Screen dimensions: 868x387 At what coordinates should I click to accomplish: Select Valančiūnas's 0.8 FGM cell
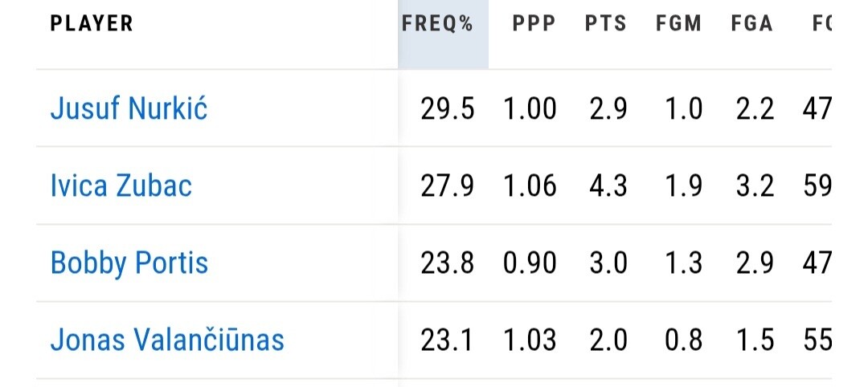click(682, 340)
